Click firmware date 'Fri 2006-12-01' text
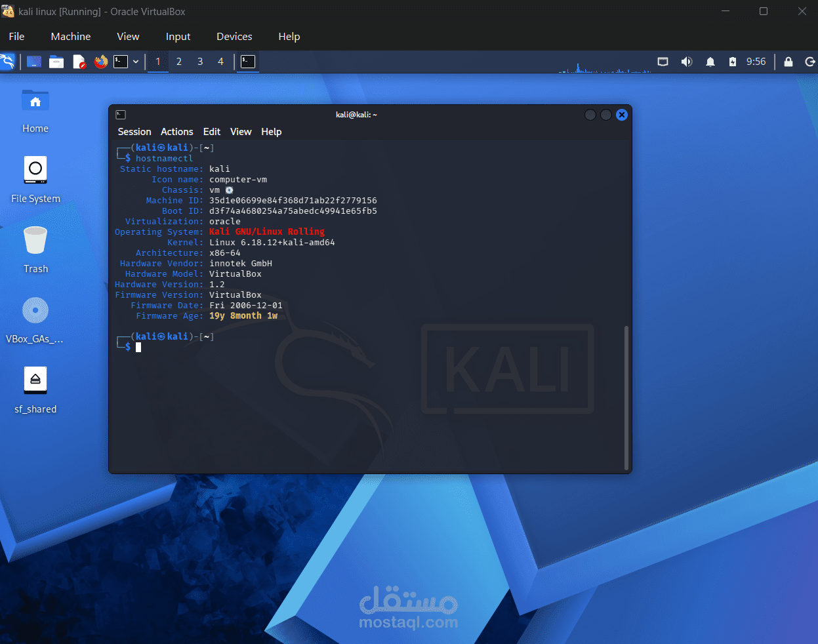The width and height of the screenshot is (818, 644). (246, 306)
